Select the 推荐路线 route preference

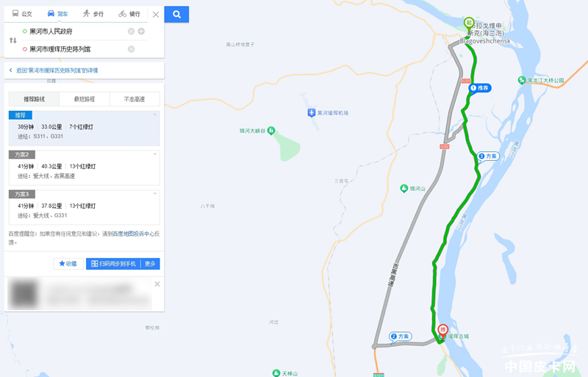34,99
